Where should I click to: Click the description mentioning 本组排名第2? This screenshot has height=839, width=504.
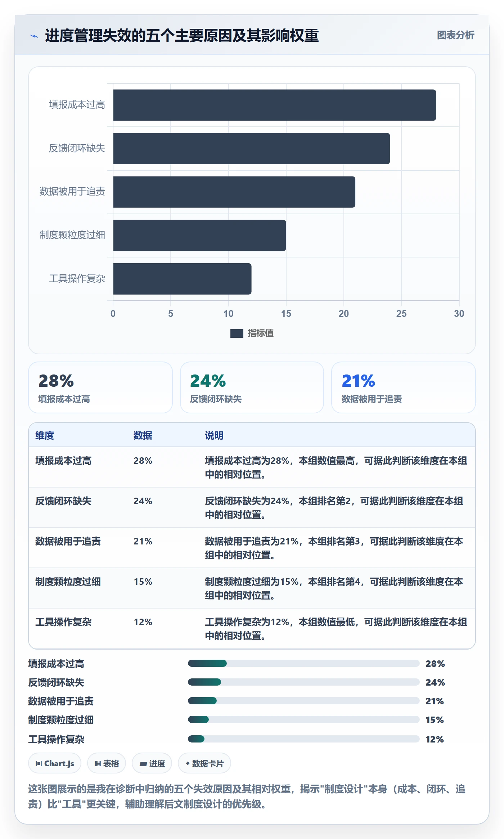click(334, 508)
